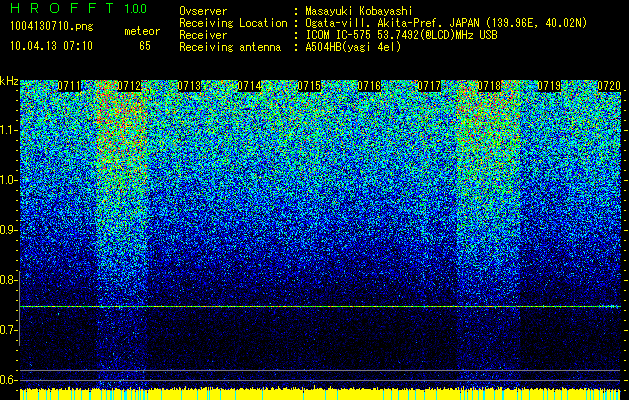The image size is (629, 400).
Task: Click the Receiver field label
Action: [x=203, y=35]
